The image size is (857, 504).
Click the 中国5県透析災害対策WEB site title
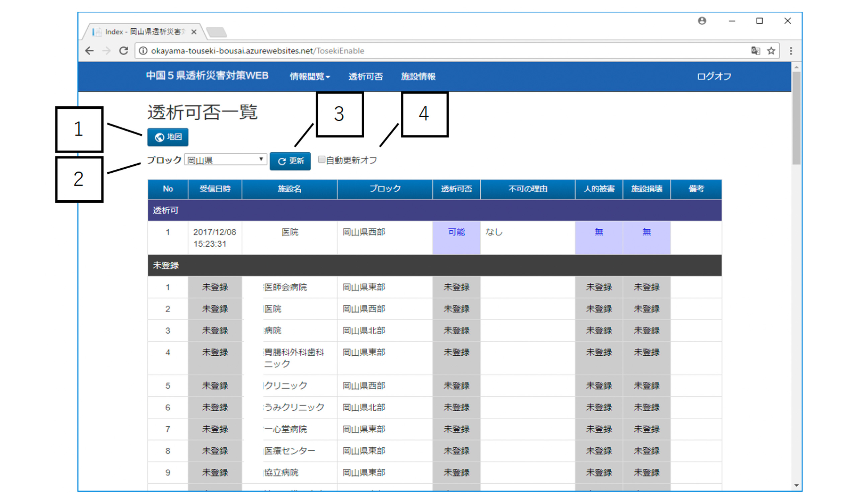(207, 76)
